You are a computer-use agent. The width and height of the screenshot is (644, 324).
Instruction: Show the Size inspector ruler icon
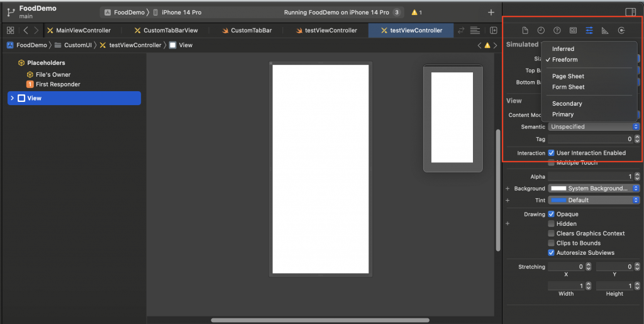[605, 30]
